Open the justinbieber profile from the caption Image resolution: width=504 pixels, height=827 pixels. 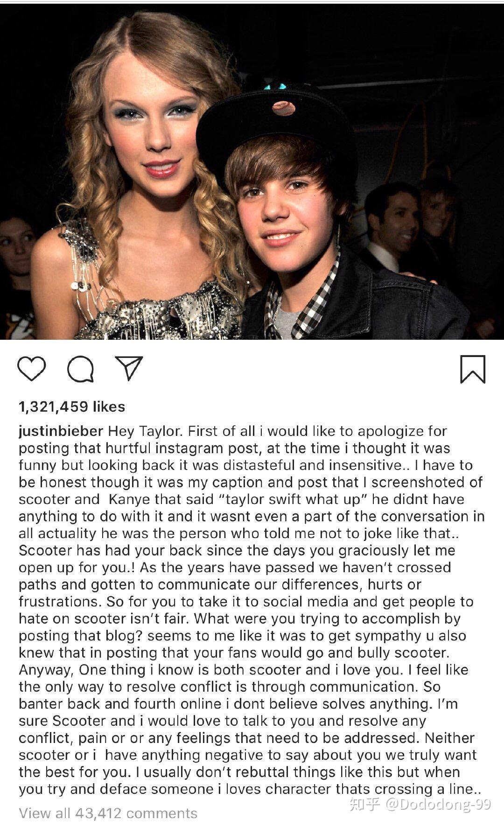[x=61, y=431]
